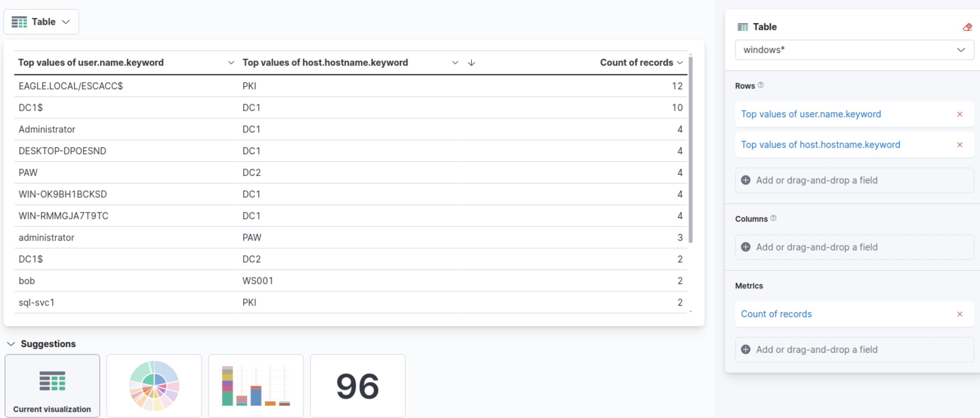This screenshot has height=418, width=980.
Task: Click the Rows help info icon
Action: pyautogui.click(x=761, y=85)
